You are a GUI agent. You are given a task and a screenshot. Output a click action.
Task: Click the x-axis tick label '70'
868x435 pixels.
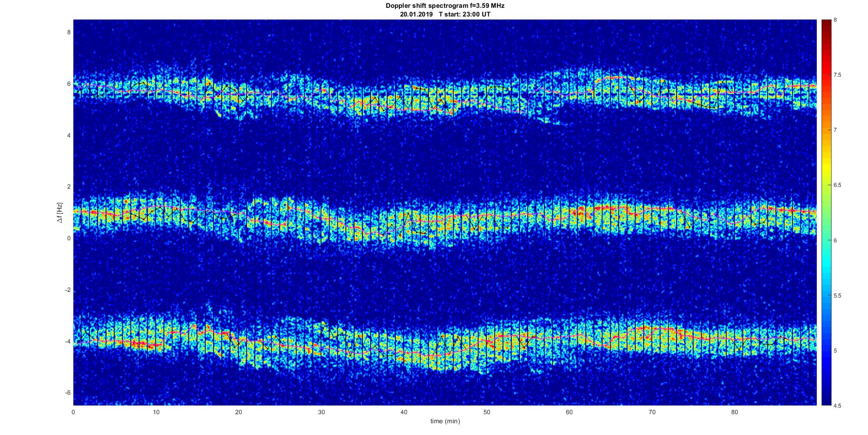652,412
